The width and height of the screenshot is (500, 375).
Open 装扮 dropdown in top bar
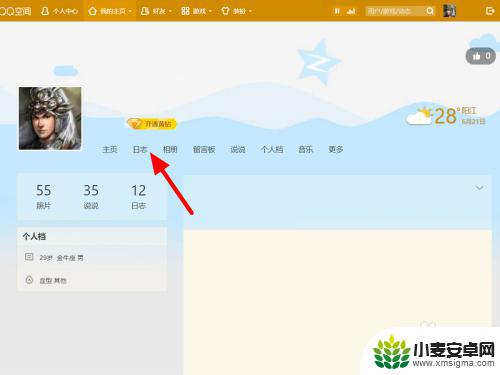[236, 11]
